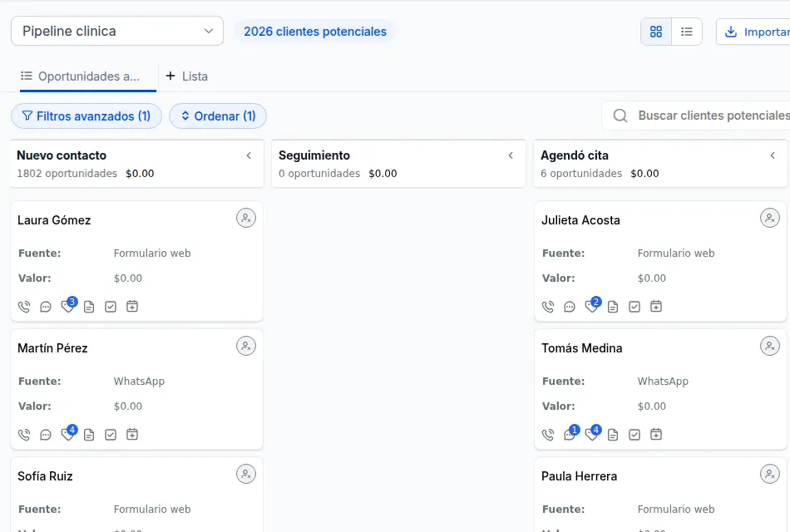
Task: Collapse the Nuevo contacto column
Action: [249, 155]
